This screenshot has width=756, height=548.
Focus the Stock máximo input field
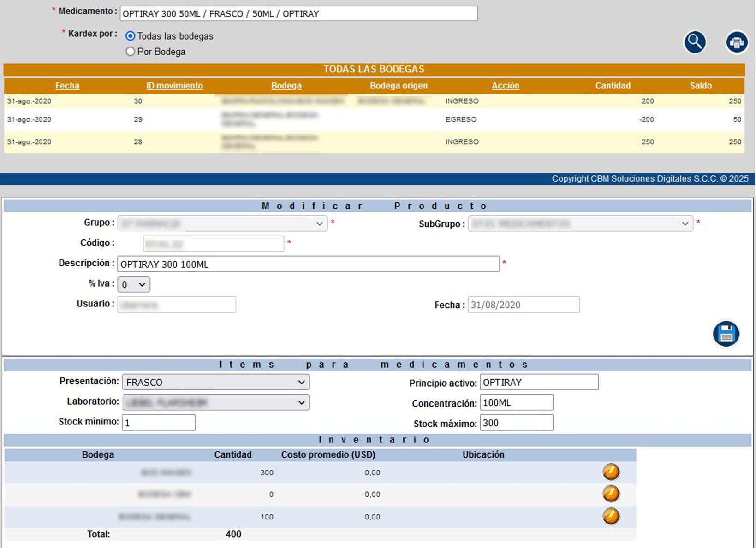click(x=516, y=423)
